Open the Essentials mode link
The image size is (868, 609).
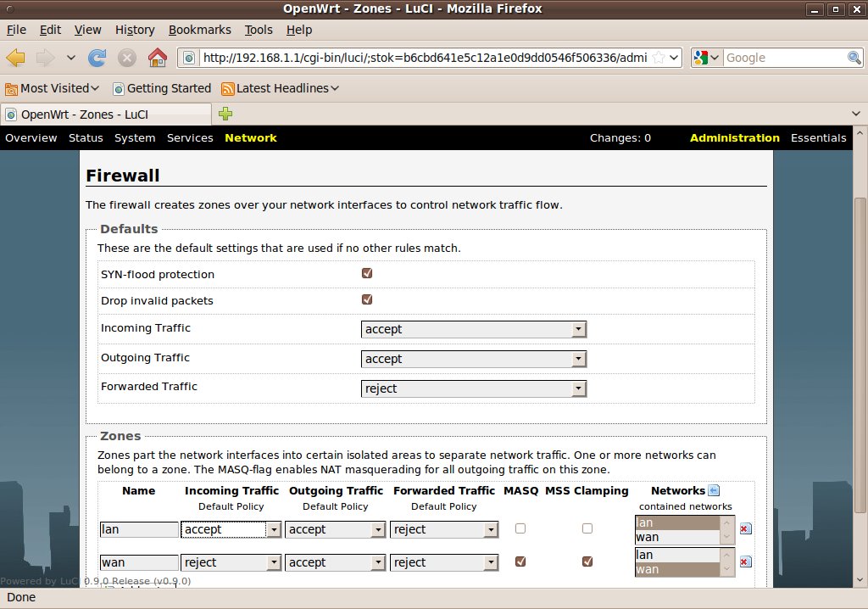818,138
